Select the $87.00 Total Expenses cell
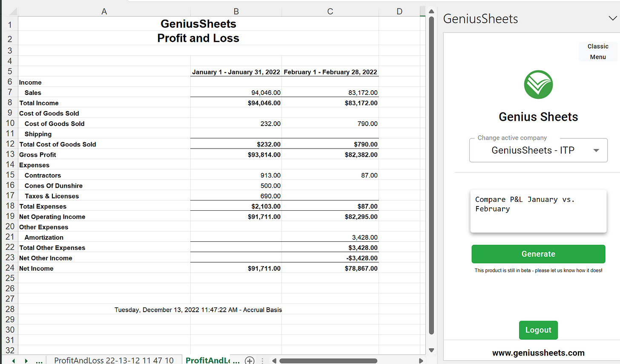Viewport: 620px width, 364px height. [x=330, y=206]
